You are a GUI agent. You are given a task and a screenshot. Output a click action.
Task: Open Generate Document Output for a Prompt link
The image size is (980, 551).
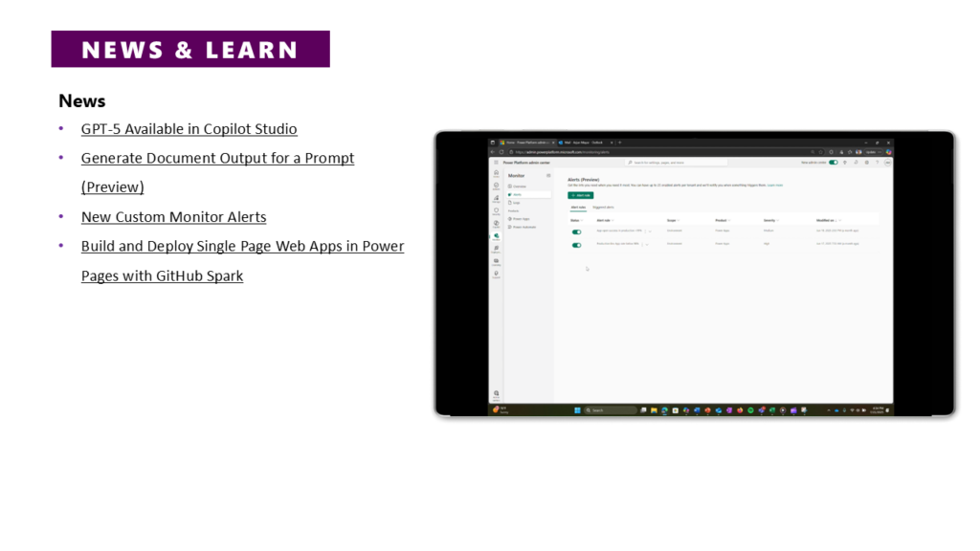pyautogui.click(x=217, y=172)
